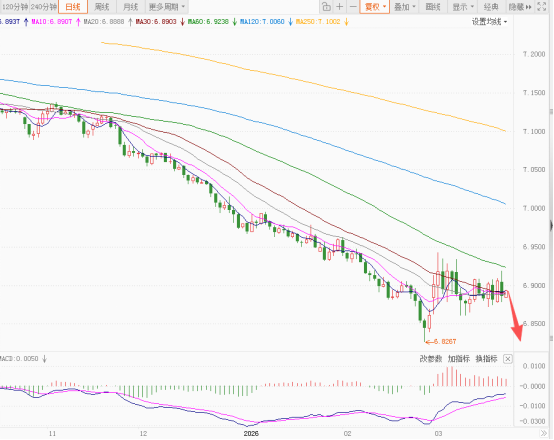Click the double-arrow icon at bottom right
The width and height of the screenshot is (554, 440).
[543, 433]
